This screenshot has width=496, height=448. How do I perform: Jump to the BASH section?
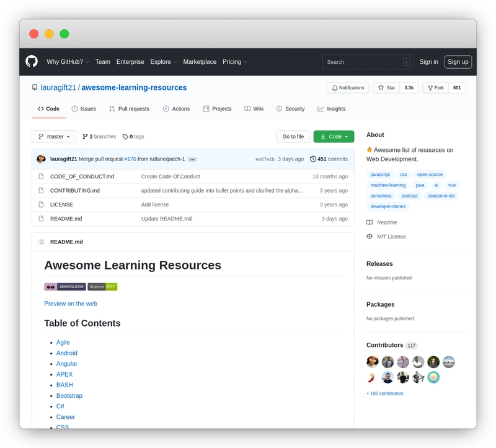tap(64, 385)
